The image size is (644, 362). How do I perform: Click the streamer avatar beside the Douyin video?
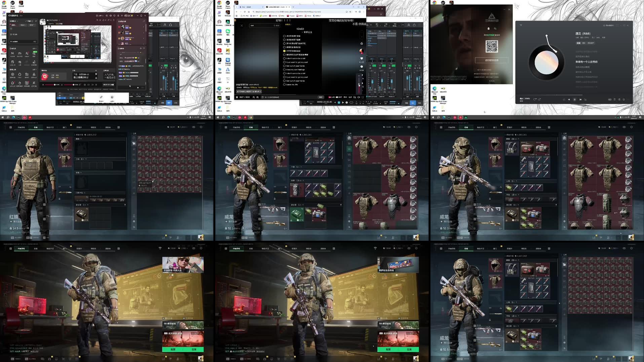(361, 51)
